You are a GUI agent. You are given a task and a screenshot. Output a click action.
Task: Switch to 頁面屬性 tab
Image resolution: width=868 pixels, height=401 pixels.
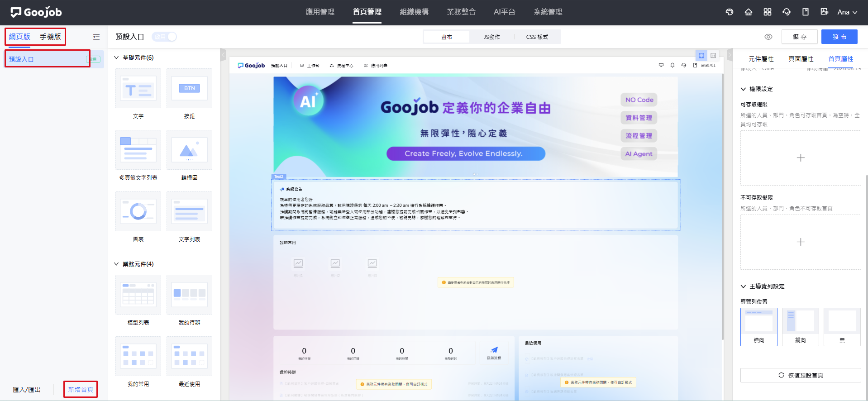801,59
